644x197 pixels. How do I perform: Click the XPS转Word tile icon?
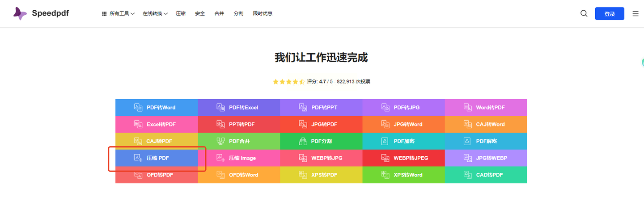click(385, 175)
